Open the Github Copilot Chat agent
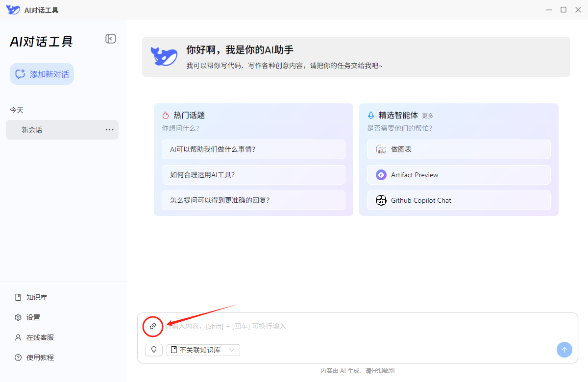Image resolution: width=588 pixels, height=382 pixels. [459, 200]
